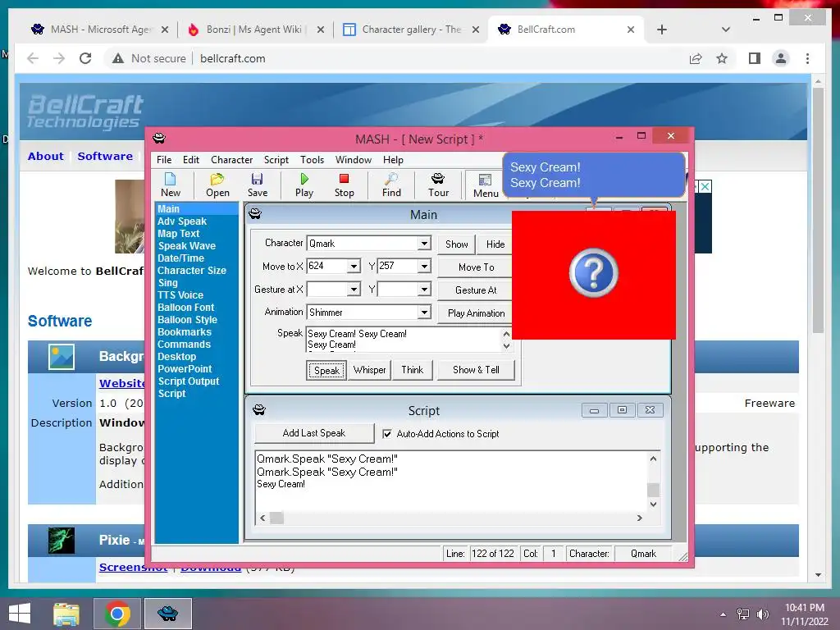This screenshot has width=840, height=630.
Task: Close the ad with the X icon
Action: click(x=705, y=186)
